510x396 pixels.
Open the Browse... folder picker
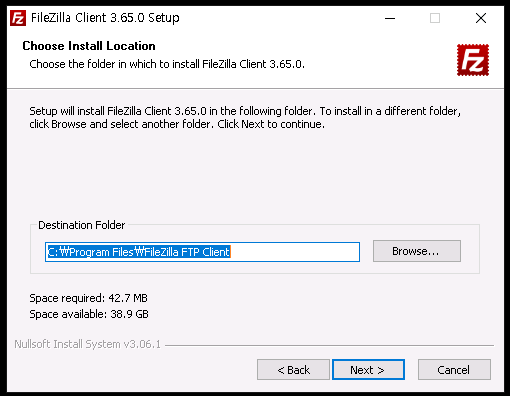coord(417,251)
